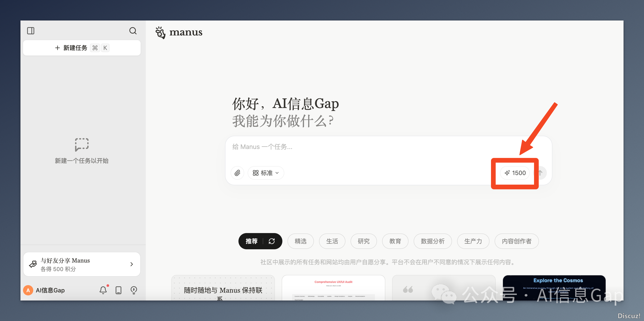Image resolution: width=644 pixels, height=321 pixels.
Task: Open Explore the Cosmos card
Action: 554,288
